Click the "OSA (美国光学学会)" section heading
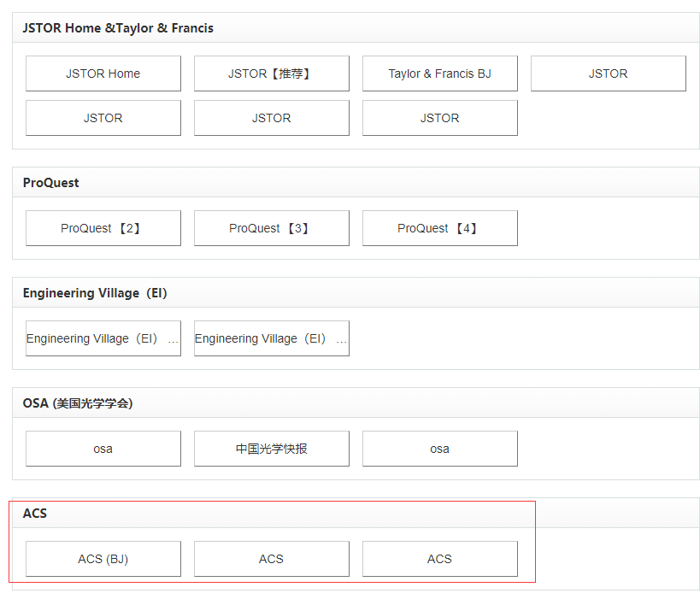700x605 pixels. [78, 403]
